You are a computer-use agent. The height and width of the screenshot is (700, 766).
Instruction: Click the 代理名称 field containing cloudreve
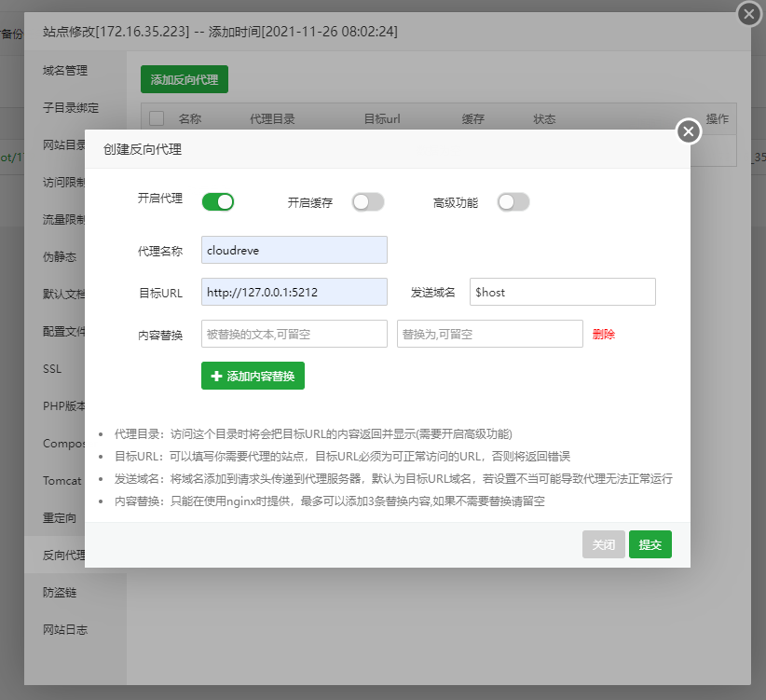(294, 250)
